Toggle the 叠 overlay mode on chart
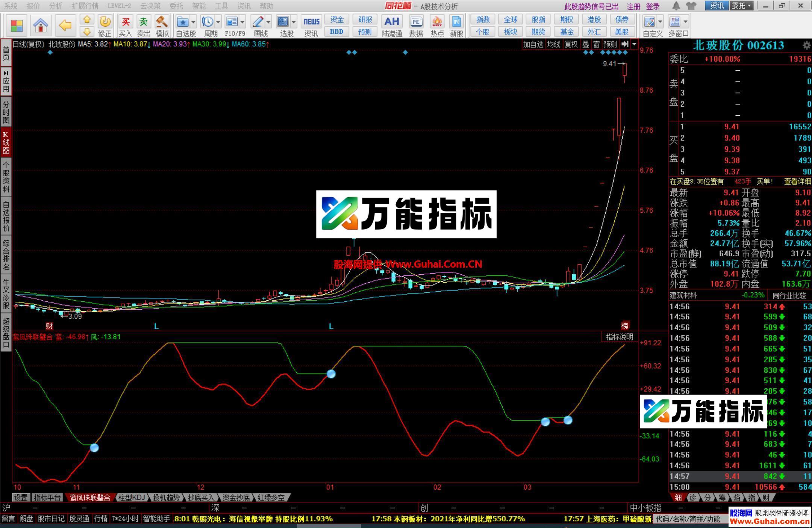 [x=585, y=44]
